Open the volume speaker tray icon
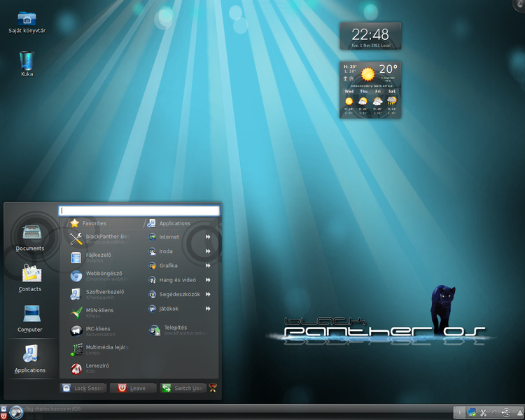The image size is (525, 420). tap(494, 412)
